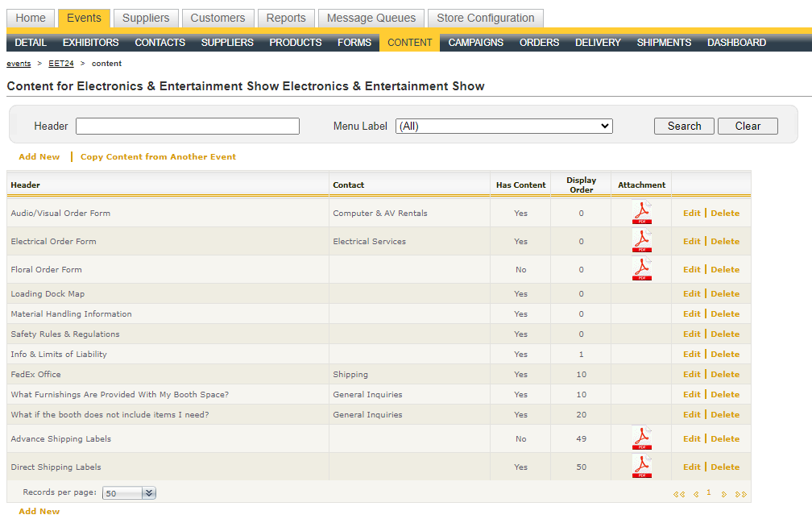This screenshot has height=519, width=812.
Task: Open the DASHBOARD sub-menu tab
Action: [736, 43]
